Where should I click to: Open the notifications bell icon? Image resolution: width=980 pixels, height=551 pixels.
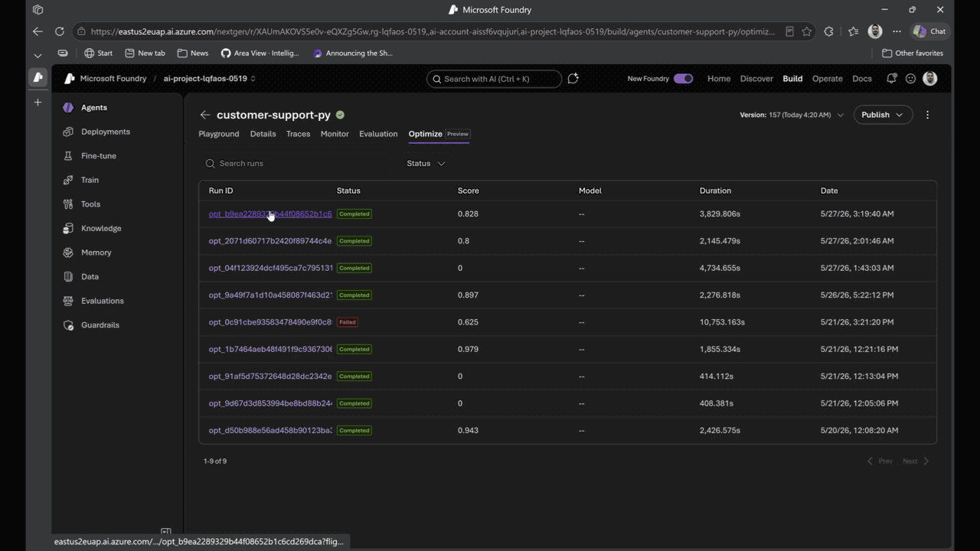point(891,79)
